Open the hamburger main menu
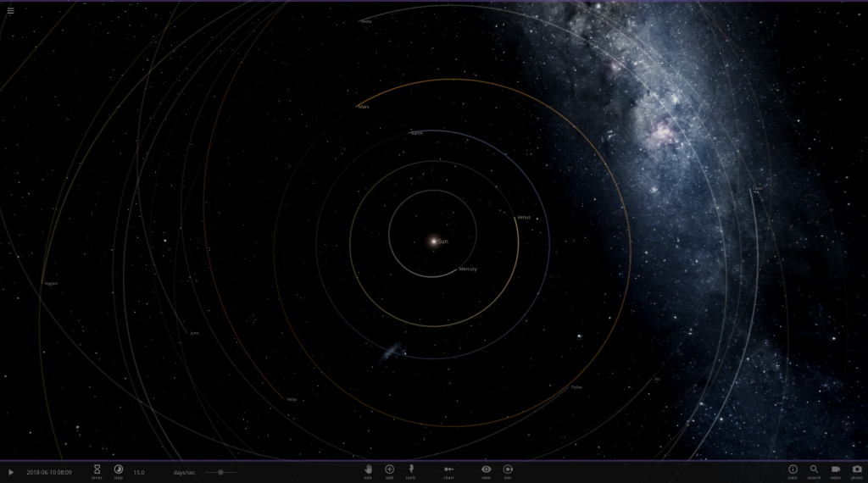This screenshot has width=868, height=483. tap(10, 10)
